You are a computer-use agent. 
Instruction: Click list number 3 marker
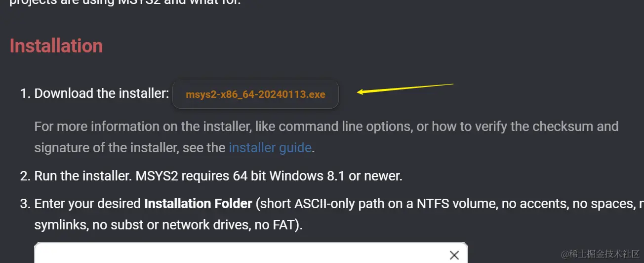[x=25, y=204]
